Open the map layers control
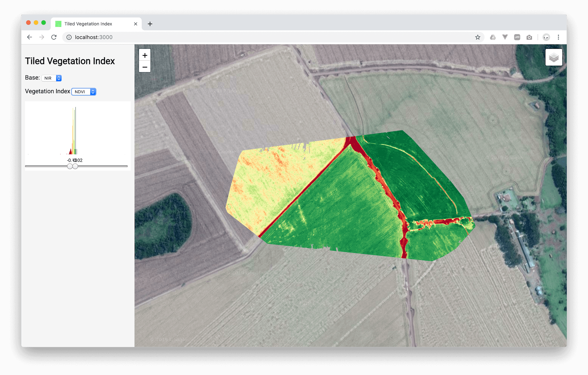 554,57
